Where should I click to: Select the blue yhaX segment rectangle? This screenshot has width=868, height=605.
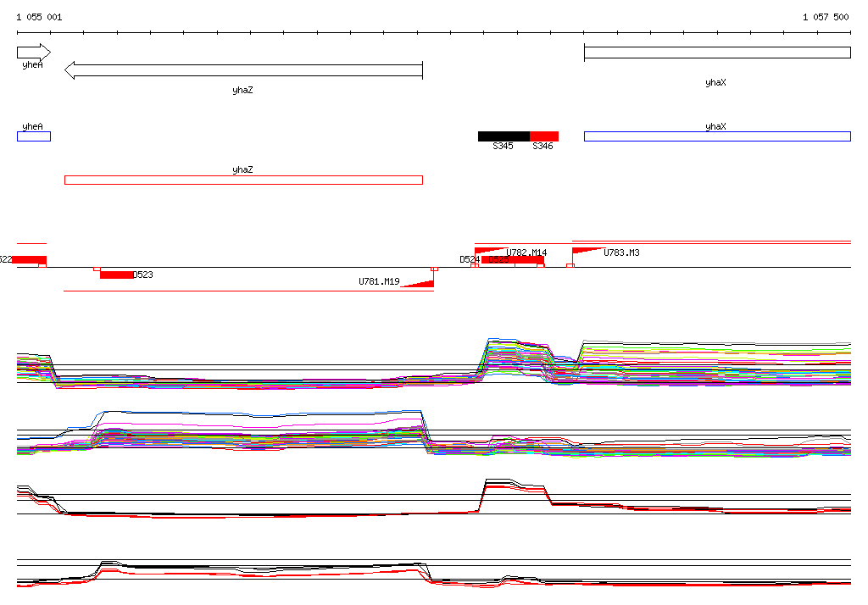717,136
